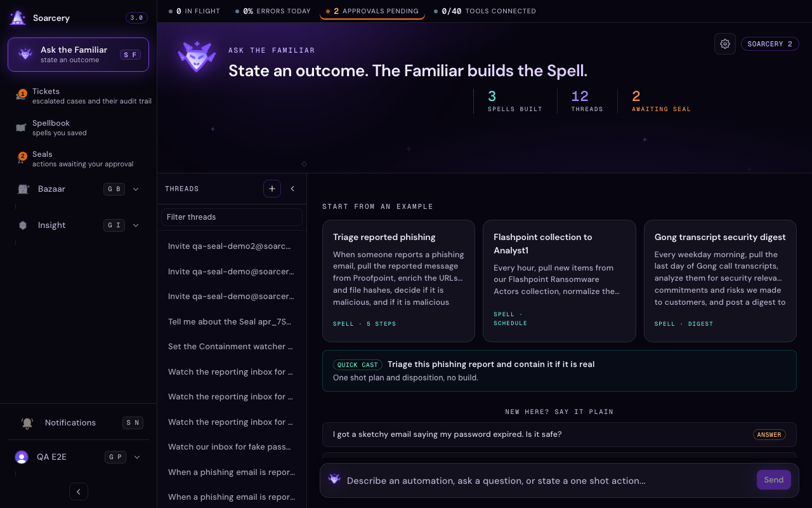Screen dimensions: 812x508
Task: Open Ask the Familiar menu item
Action: pyautogui.click(x=78, y=55)
